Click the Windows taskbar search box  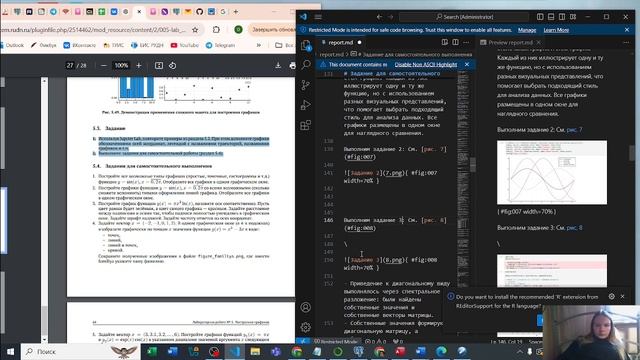click(80, 351)
